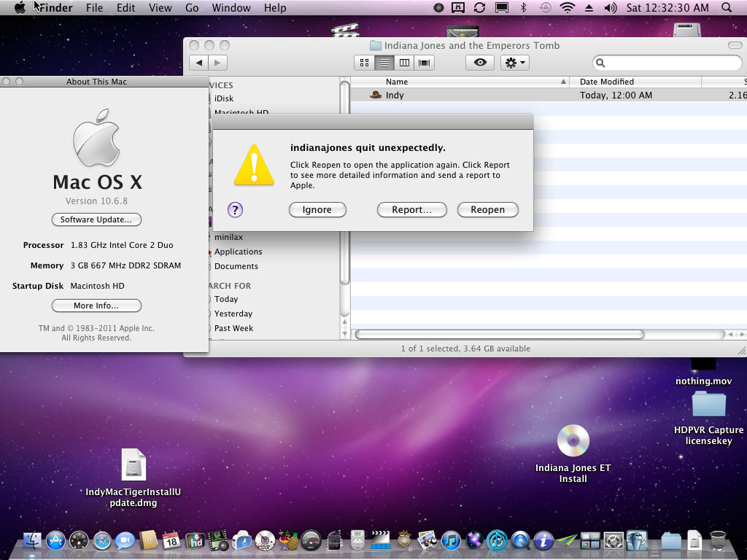This screenshot has width=747, height=560.
Task: Select Yesterday in the sidebar searches
Action: tap(233, 314)
